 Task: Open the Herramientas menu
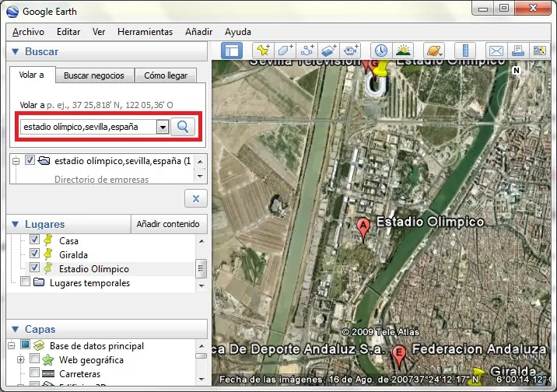click(x=145, y=32)
